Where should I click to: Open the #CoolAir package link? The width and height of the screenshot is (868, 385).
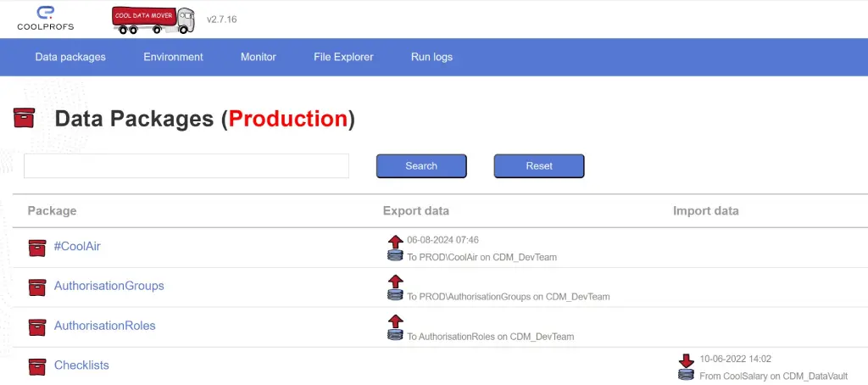[77, 247]
